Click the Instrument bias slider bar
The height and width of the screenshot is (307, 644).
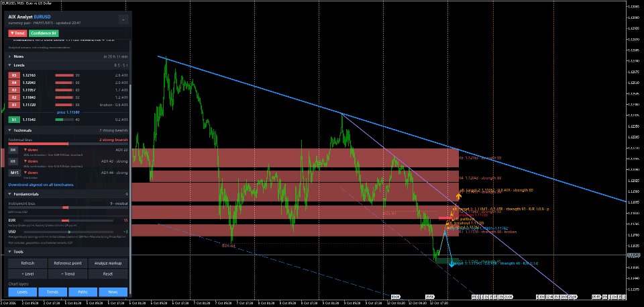point(68,208)
